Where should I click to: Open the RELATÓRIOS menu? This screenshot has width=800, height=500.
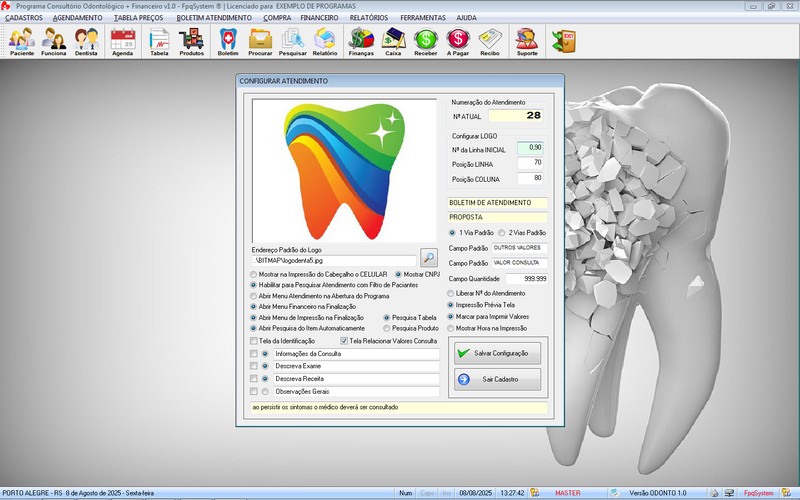point(369,18)
